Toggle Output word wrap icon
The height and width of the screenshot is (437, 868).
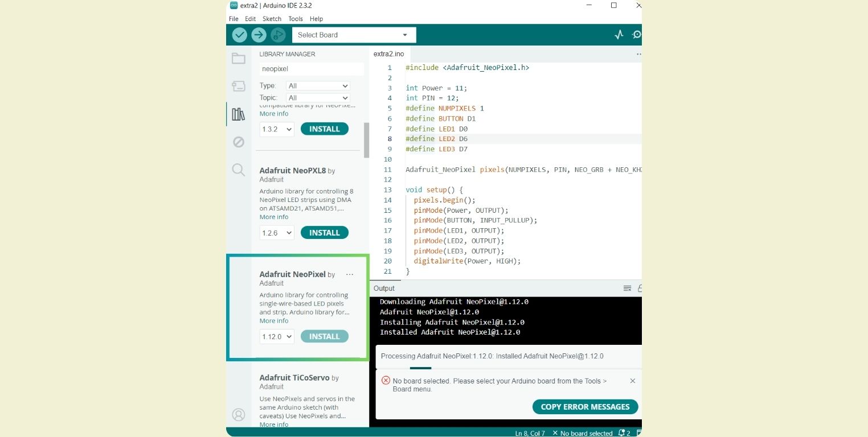[627, 288]
